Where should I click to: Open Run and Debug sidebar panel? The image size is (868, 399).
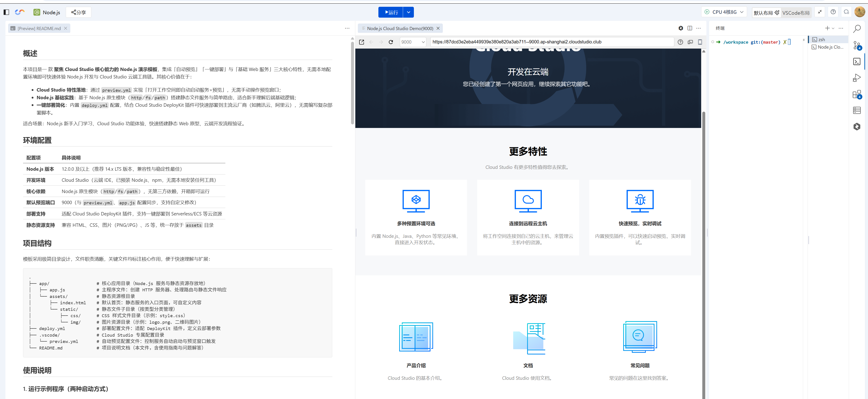point(857,78)
